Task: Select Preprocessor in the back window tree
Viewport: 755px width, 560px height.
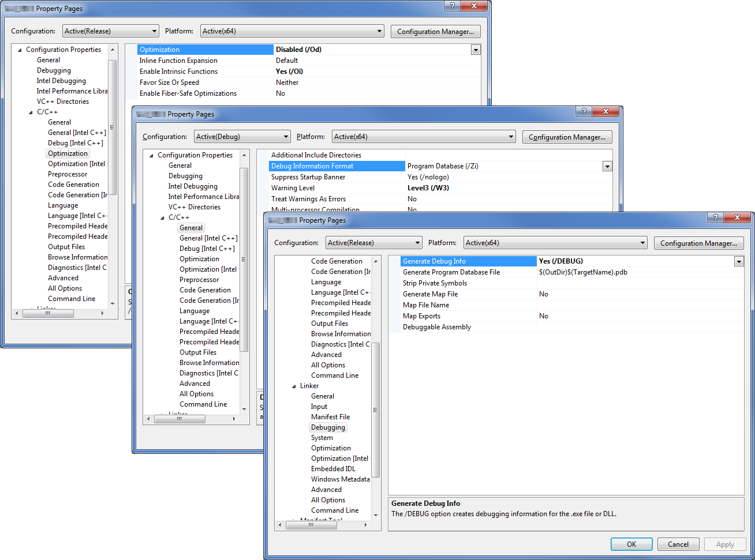Action: [x=68, y=174]
